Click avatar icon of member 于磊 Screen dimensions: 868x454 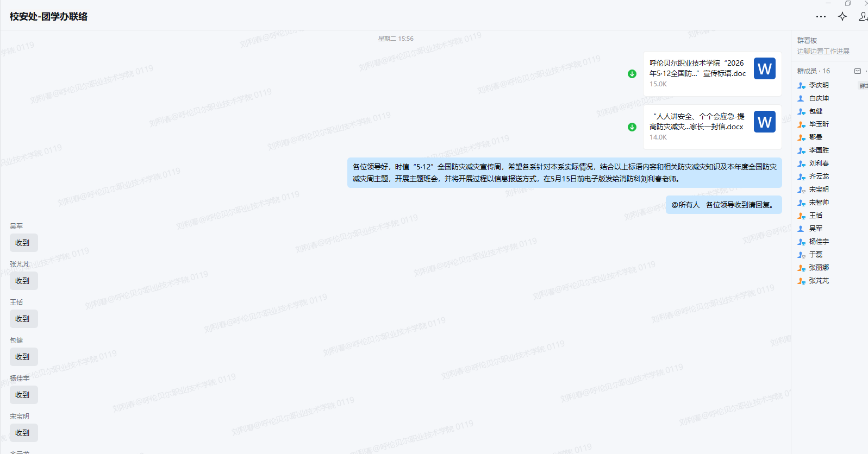click(801, 255)
